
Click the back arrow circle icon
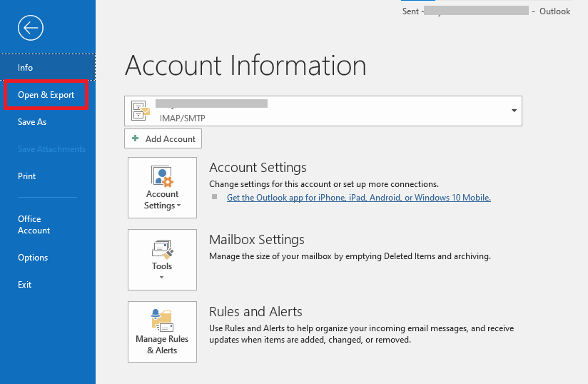pyautogui.click(x=31, y=28)
